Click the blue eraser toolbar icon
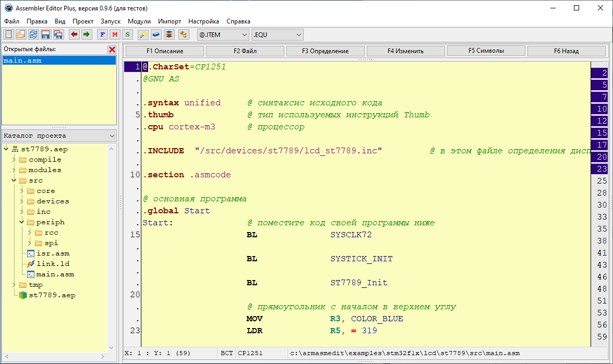Viewport: 613px width, 364px height. point(156,35)
